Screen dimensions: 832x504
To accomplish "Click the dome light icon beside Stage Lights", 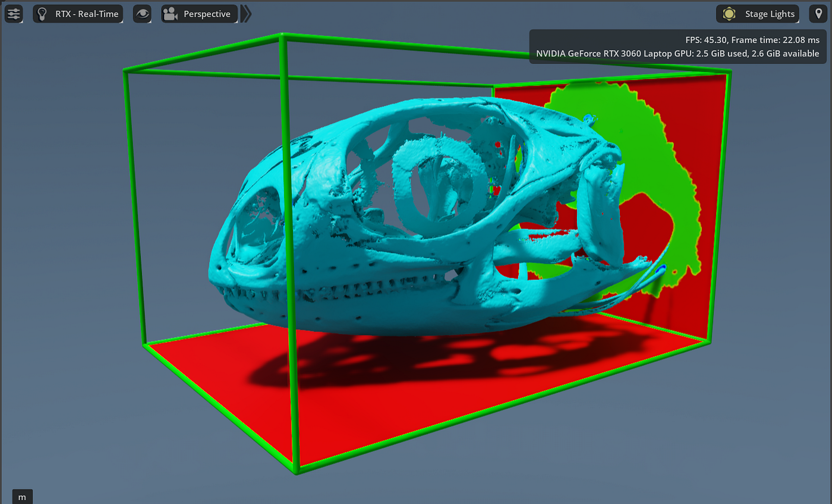I will (729, 14).
